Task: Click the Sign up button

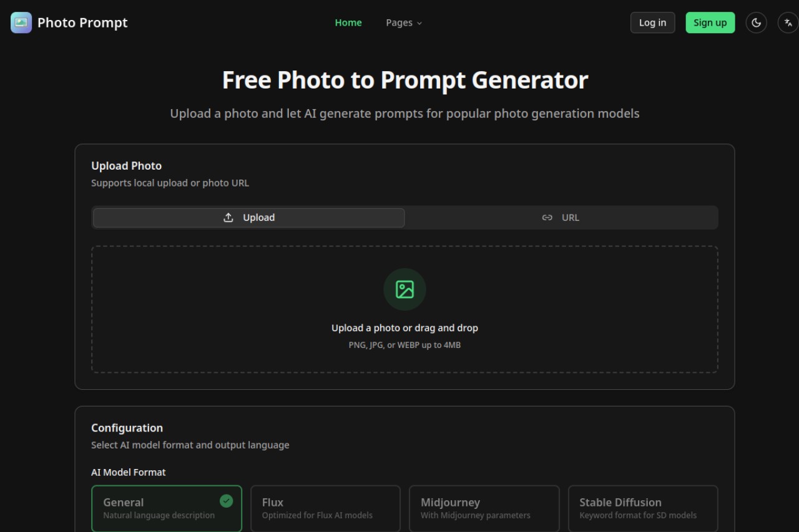Action: tap(710, 22)
